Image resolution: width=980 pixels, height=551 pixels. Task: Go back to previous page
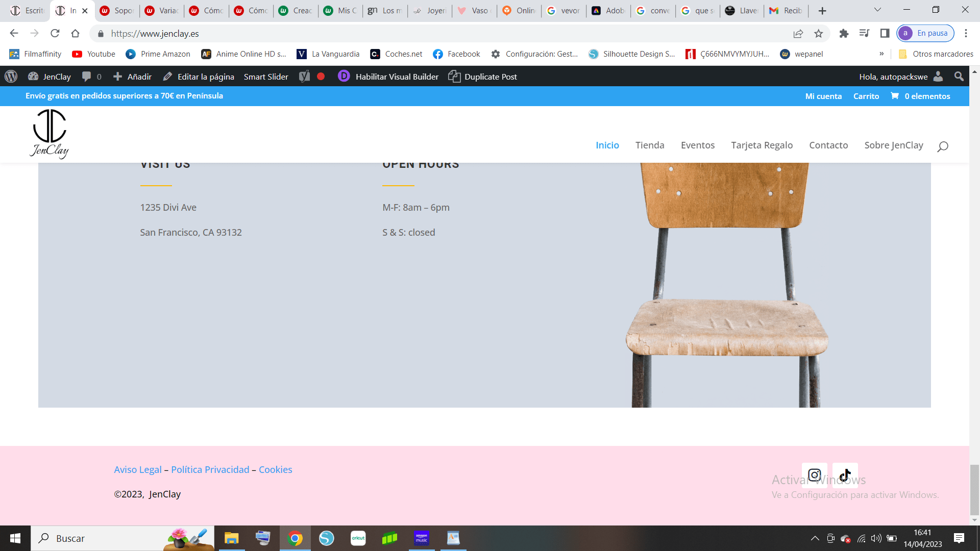14,34
